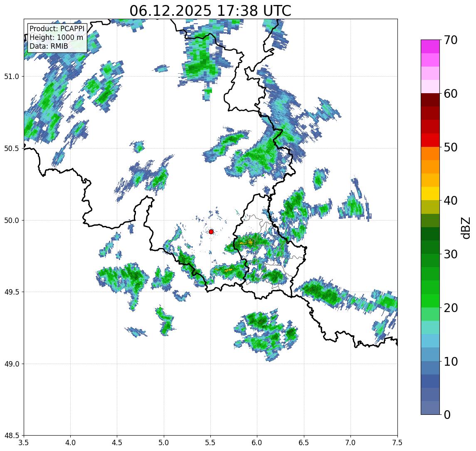Click the latitude axis label 50.5

pos(12,148)
